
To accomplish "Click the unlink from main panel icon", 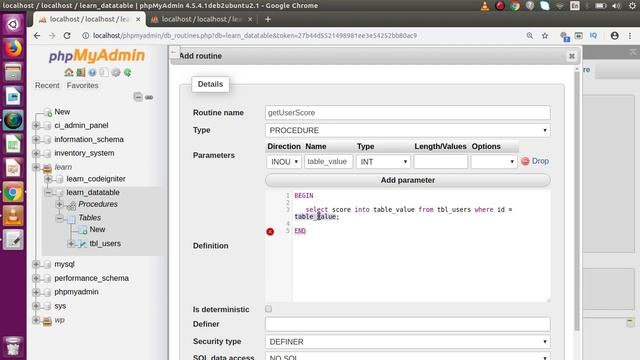I will pos(149,97).
